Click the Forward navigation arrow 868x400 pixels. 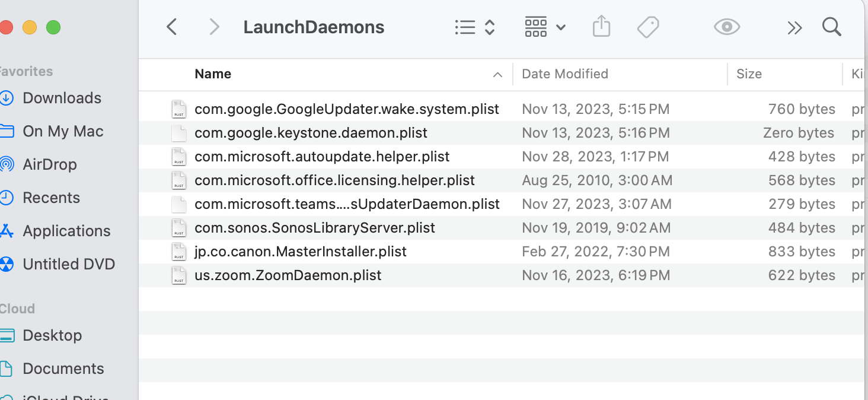[x=215, y=27]
